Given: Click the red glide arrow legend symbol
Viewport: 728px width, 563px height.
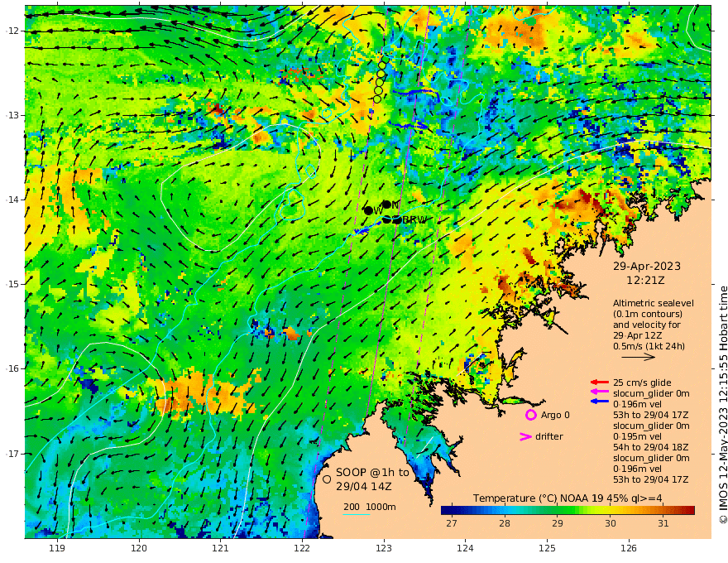Looking at the screenshot, I should point(600,383).
